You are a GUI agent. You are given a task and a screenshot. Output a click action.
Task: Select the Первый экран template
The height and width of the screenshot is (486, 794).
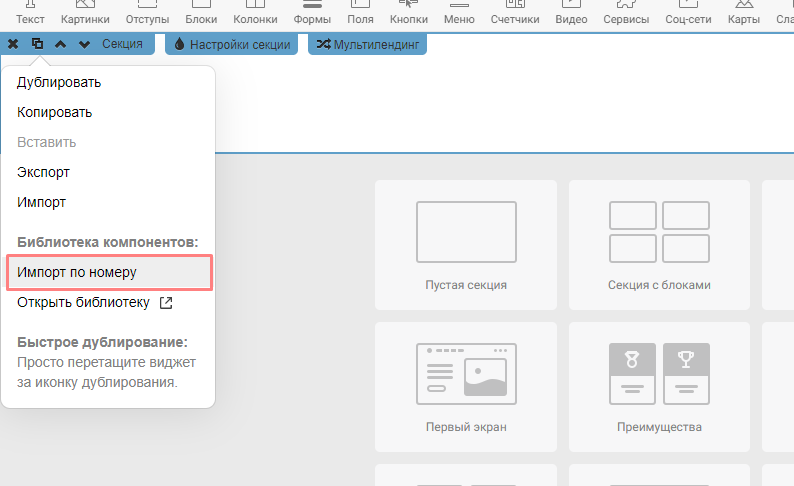click(x=465, y=387)
